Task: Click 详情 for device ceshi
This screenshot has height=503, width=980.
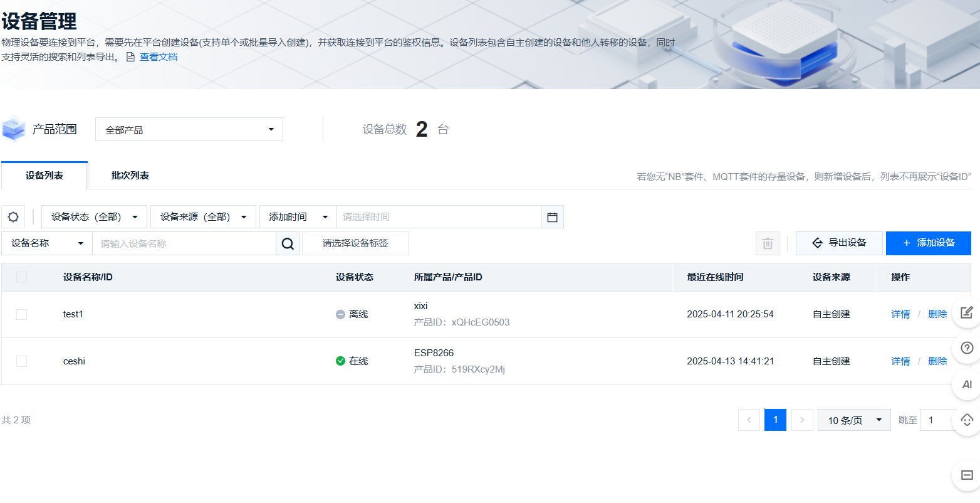Action: tap(900, 361)
